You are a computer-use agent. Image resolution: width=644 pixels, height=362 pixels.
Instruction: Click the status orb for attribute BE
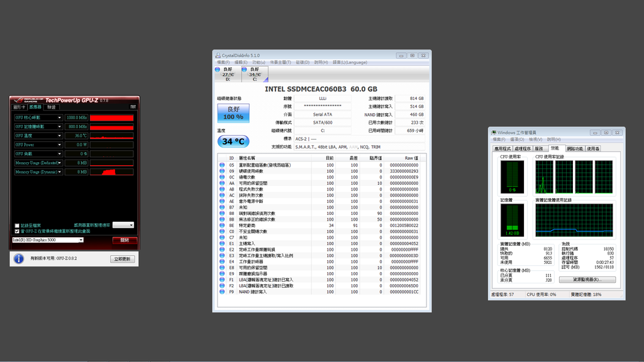tap(222, 226)
